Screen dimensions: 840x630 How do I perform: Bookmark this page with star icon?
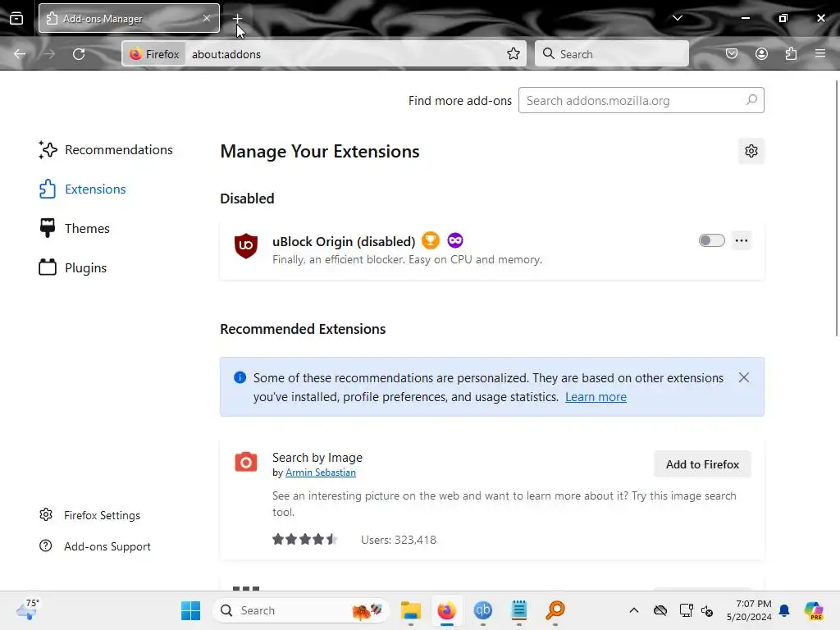pos(514,54)
